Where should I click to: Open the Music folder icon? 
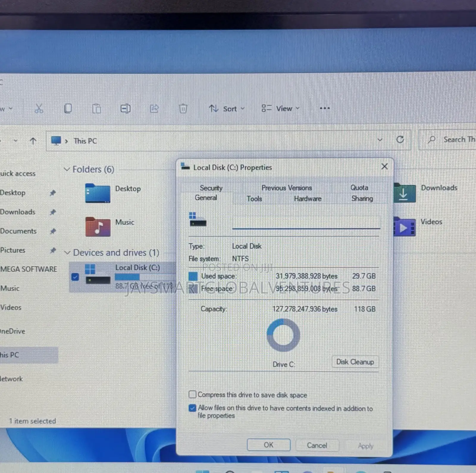[98, 227]
